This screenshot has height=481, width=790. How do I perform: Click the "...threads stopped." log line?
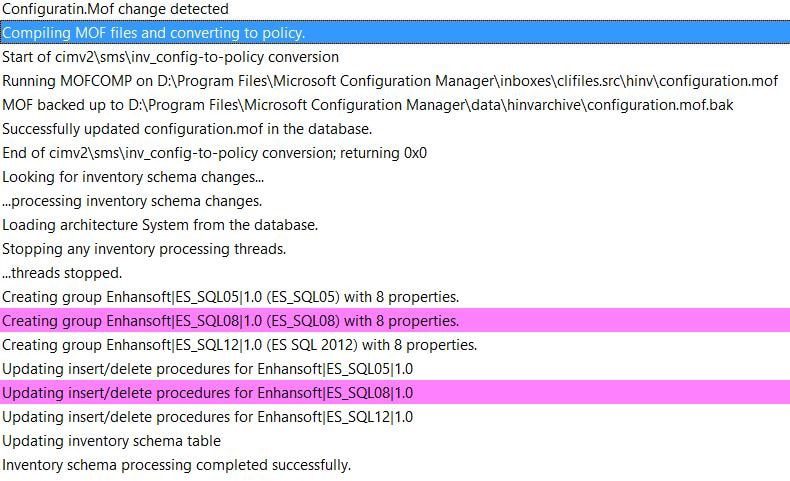click(62, 273)
